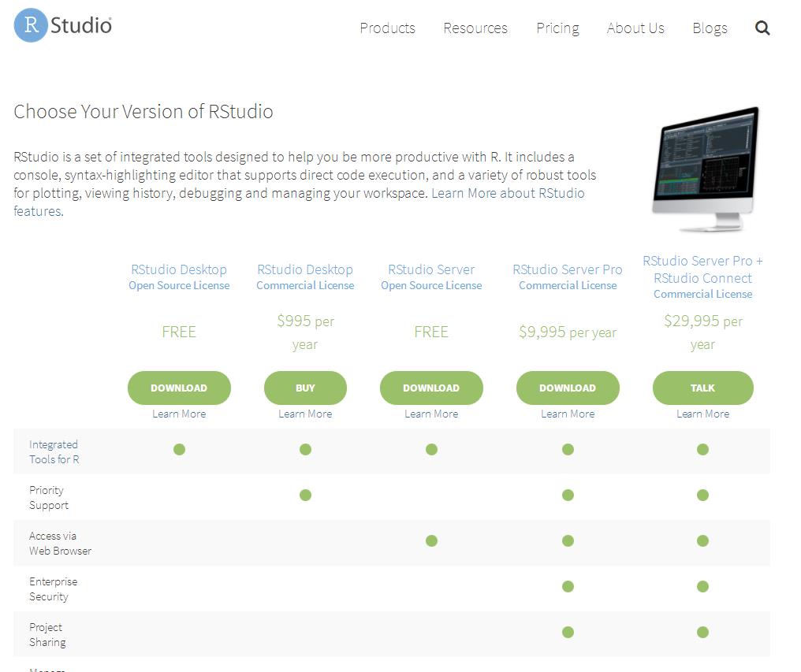The image size is (801, 672).
Task: Click Web Browser access dot for Server Pro + Connect
Action: click(x=702, y=540)
